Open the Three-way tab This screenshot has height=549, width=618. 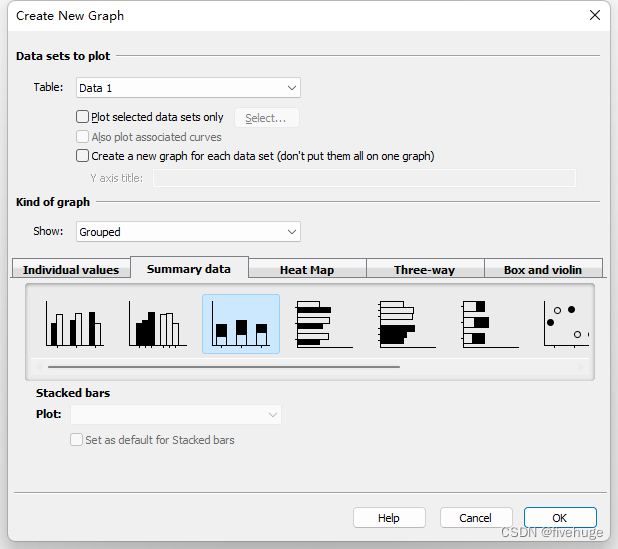(x=425, y=270)
